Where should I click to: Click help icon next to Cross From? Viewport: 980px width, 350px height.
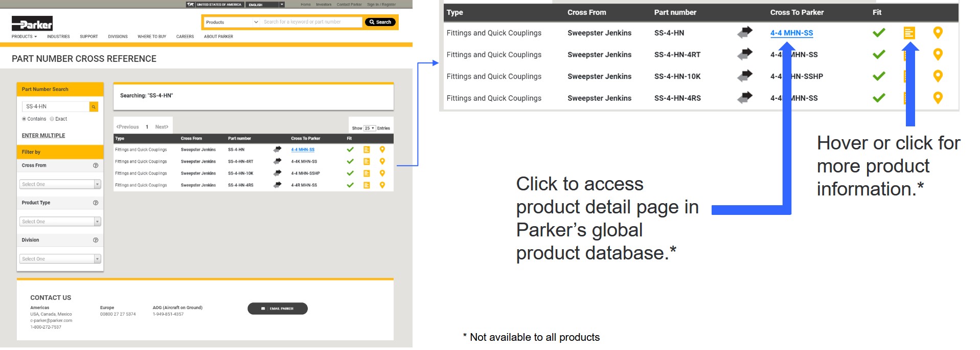[x=96, y=166]
